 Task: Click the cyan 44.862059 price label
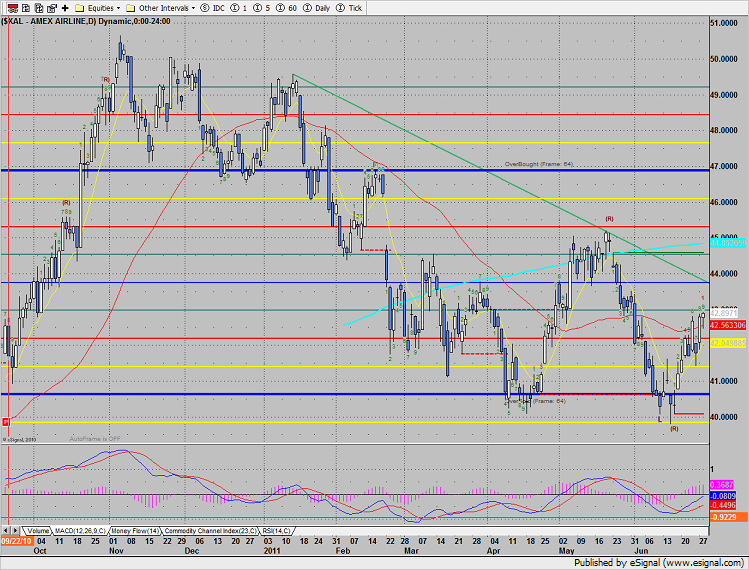click(728, 243)
